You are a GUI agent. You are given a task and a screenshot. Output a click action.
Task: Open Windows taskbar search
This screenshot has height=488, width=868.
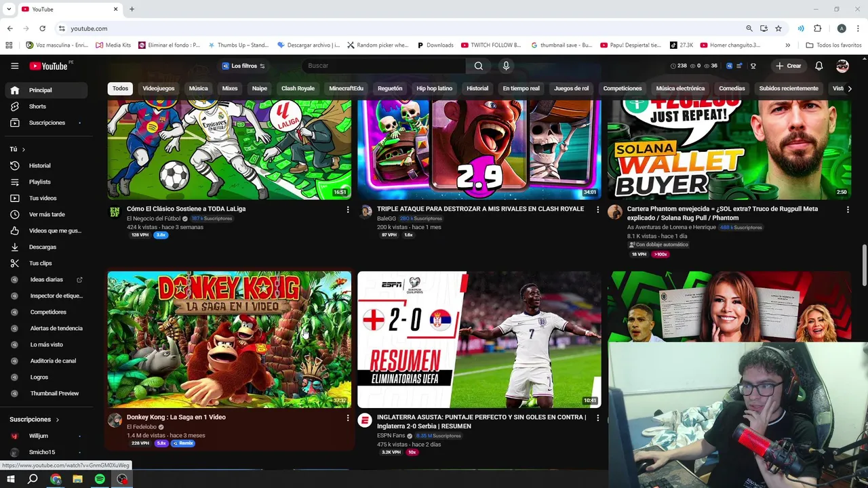click(x=33, y=479)
